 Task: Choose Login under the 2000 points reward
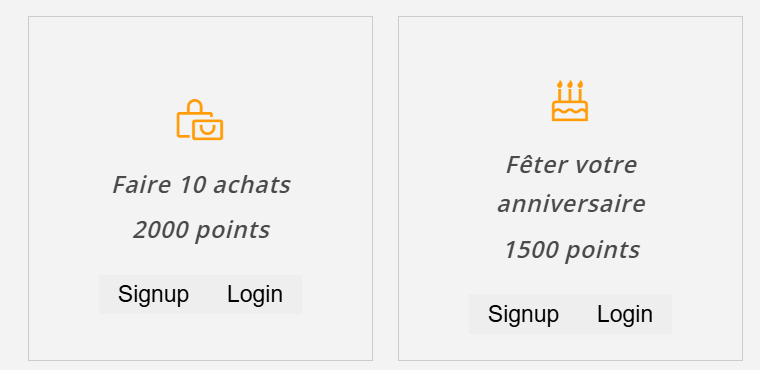[255, 294]
